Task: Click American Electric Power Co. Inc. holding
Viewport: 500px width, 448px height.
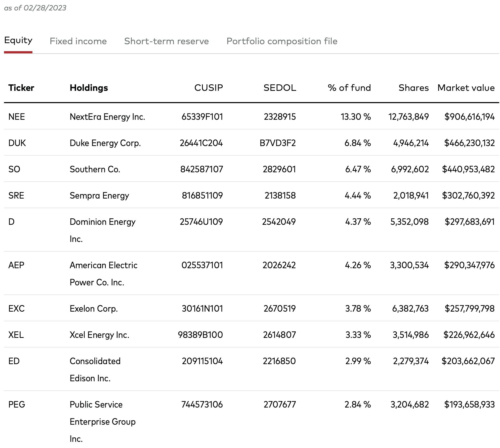Action: coord(103,274)
